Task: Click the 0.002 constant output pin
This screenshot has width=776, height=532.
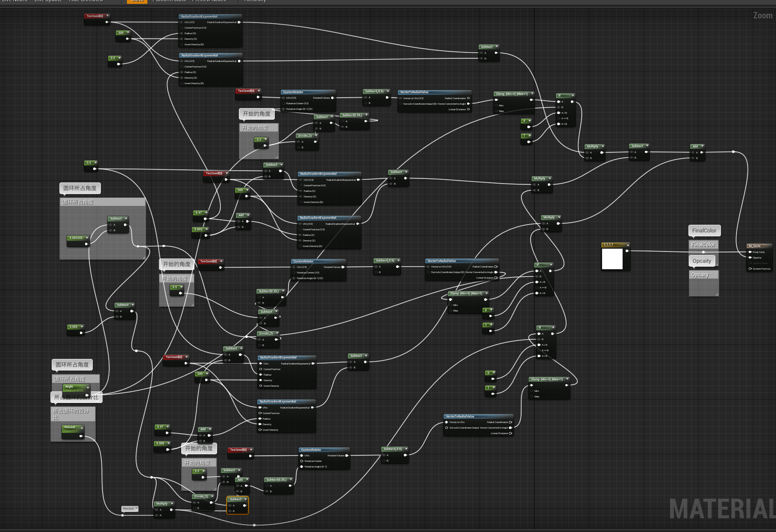Action: click(81, 332)
